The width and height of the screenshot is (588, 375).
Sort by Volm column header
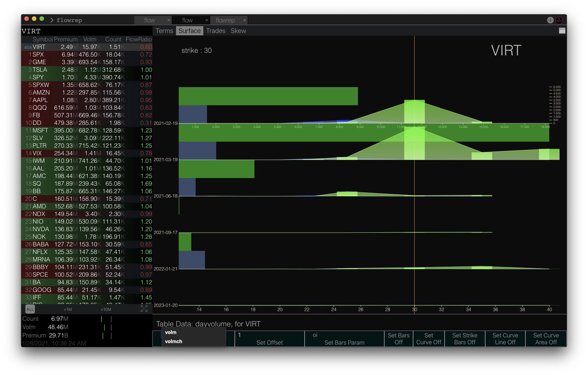[x=90, y=39]
